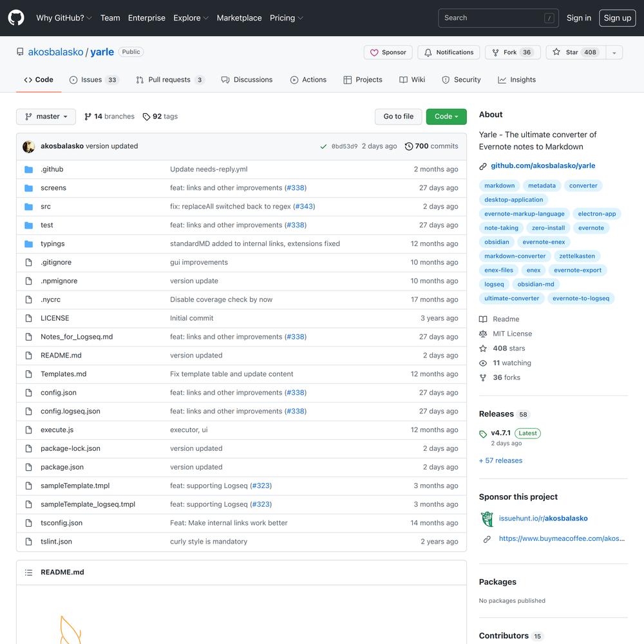Open the Wiki tab
Image resolution: width=644 pixels, height=644 pixels.
click(x=412, y=80)
